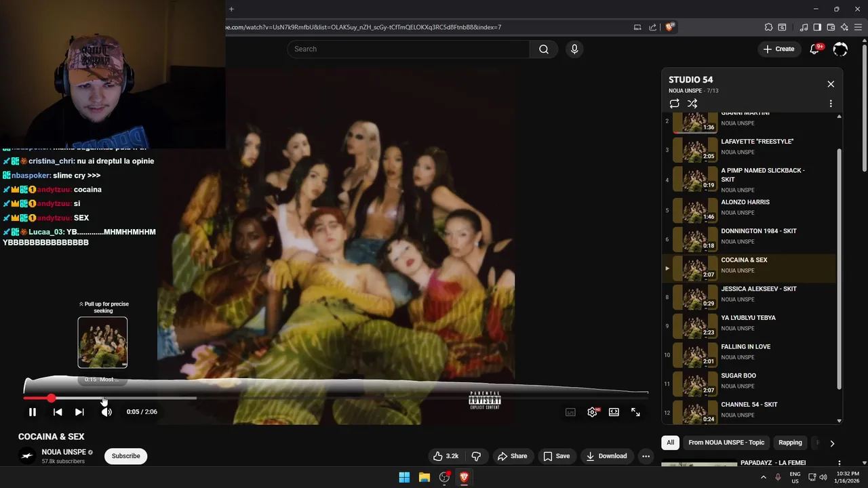Open the YouTube account avatar menu

point(840,49)
